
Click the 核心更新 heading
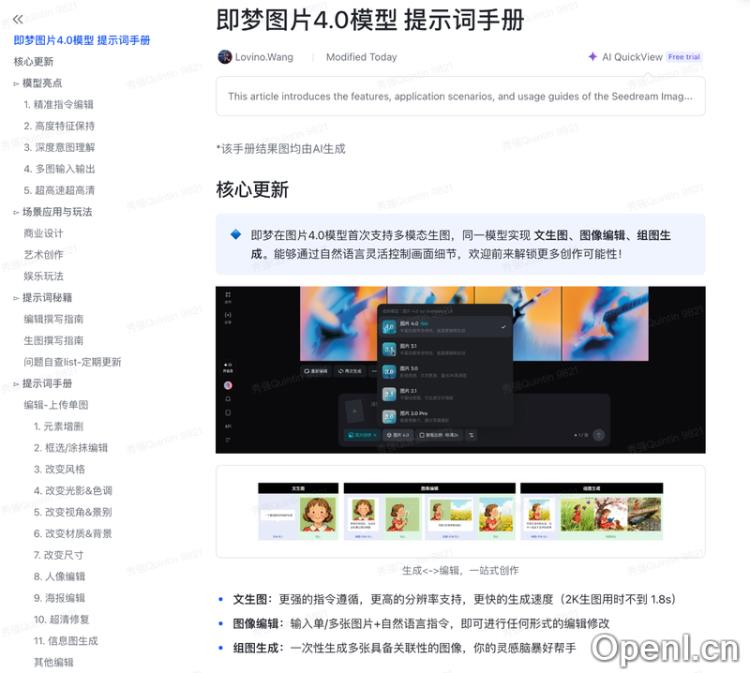253,190
